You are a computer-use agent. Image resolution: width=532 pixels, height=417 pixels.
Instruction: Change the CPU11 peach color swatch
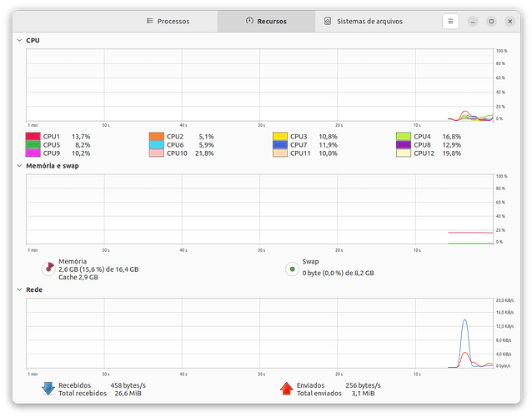click(280, 153)
